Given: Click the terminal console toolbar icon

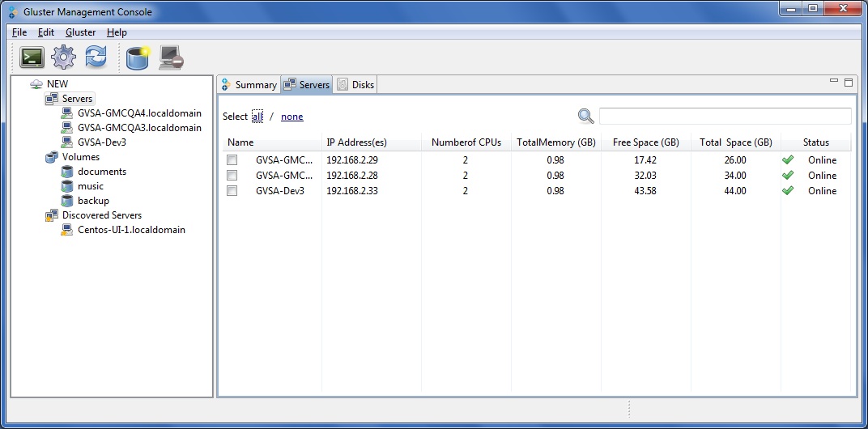Looking at the screenshot, I should coord(32,57).
